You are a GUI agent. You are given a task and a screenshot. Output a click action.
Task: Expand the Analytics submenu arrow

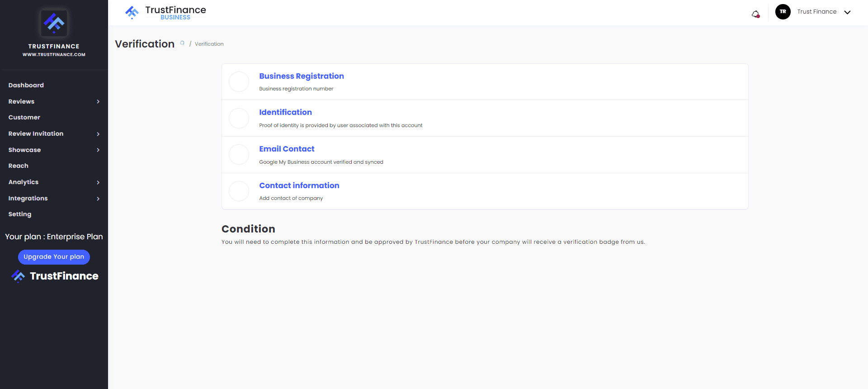tap(98, 182)
